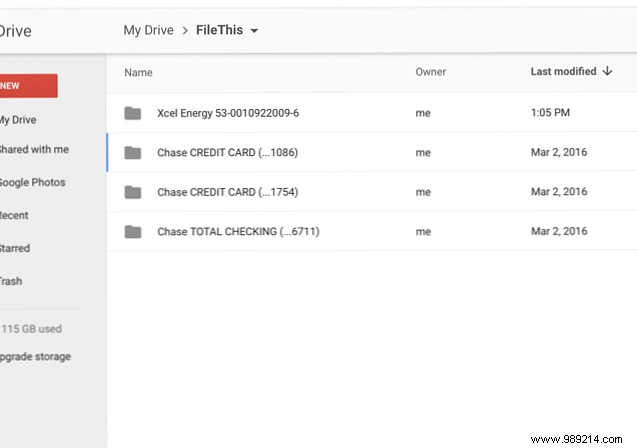Open the FileThis folder dropdown arrow
This screenshot has width=637, height=448.
(x=254, y=31)
